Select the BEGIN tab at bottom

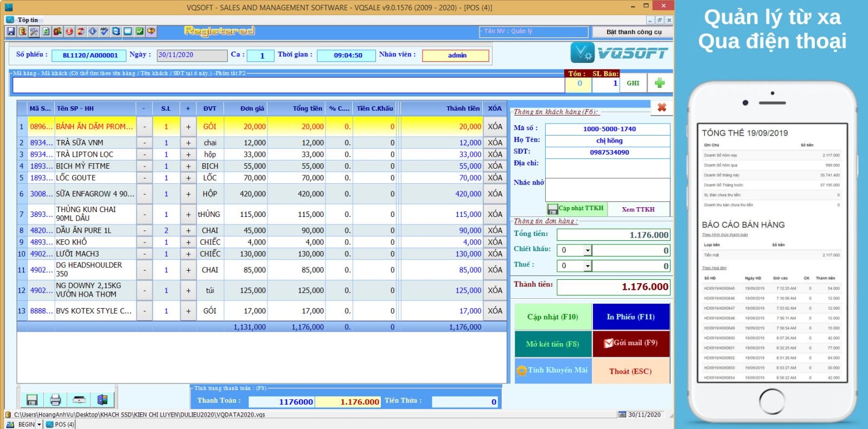[x=21, y=425]
